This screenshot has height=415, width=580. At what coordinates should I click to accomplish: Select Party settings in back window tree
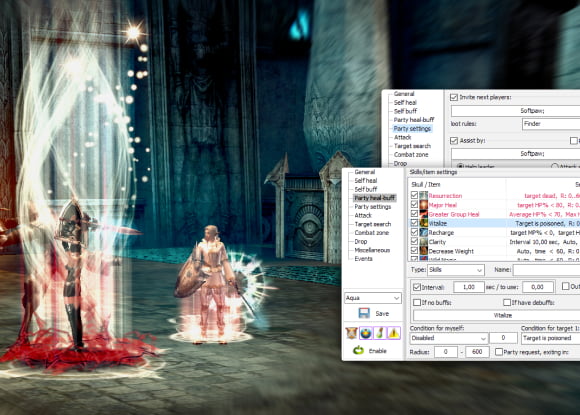click(x=412, y=129)
